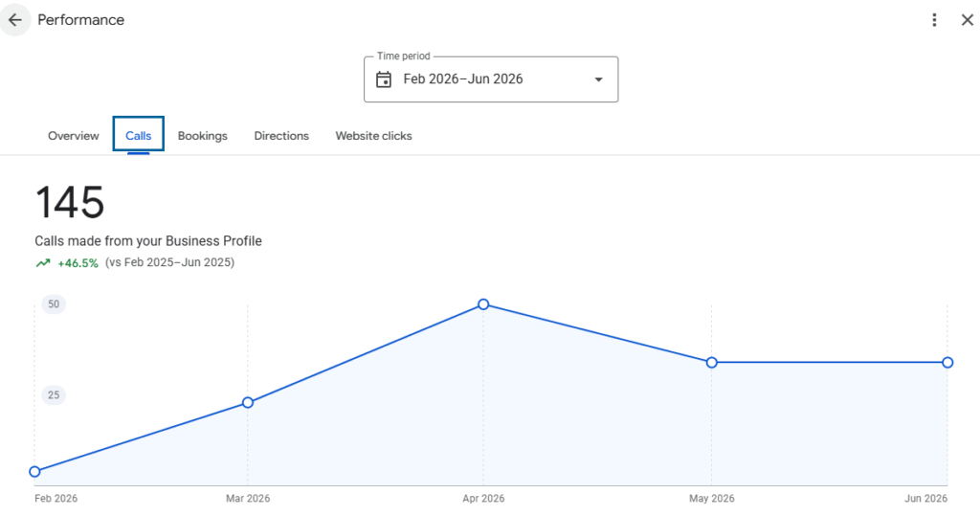
Task: Click the Performance page title
Action: coord(80,20)
